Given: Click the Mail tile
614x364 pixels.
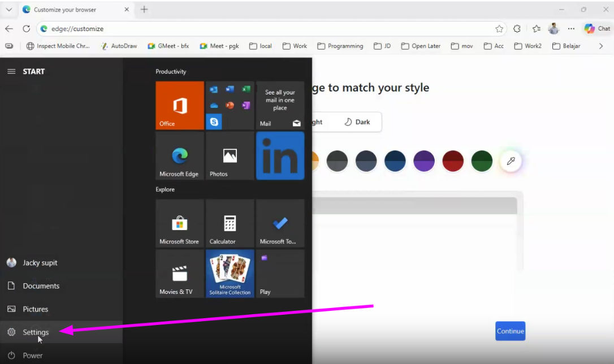Looking at the screenshot, I should coord(280,105).
